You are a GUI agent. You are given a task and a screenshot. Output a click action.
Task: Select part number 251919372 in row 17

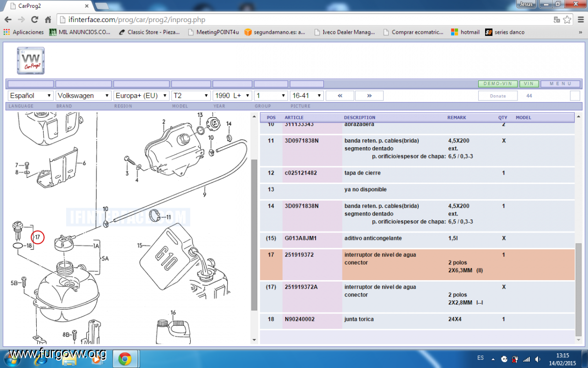300,255
